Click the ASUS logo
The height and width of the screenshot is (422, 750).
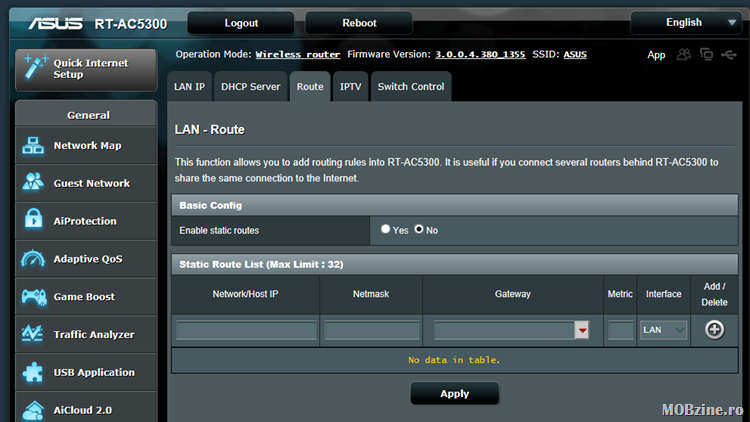[x=55, y=23]
